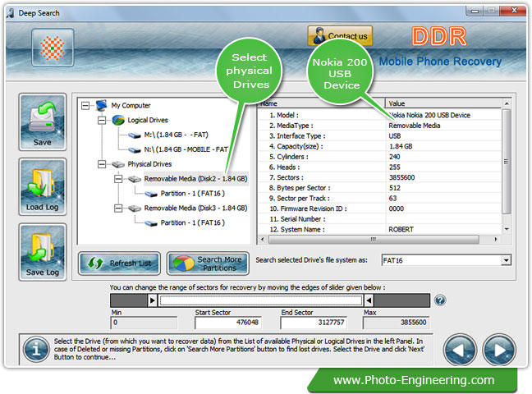
Task: Click the Save drive icon button
Action: tap(43, 122)
